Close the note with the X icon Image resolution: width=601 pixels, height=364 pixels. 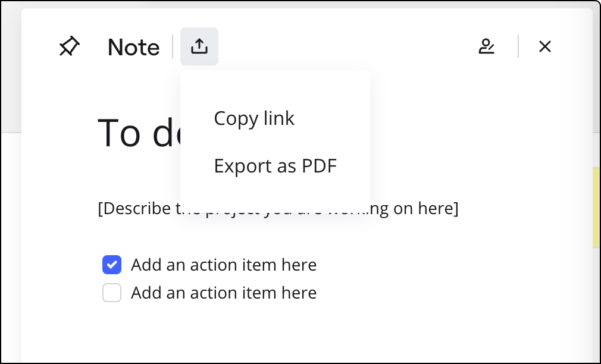(544, 46)
